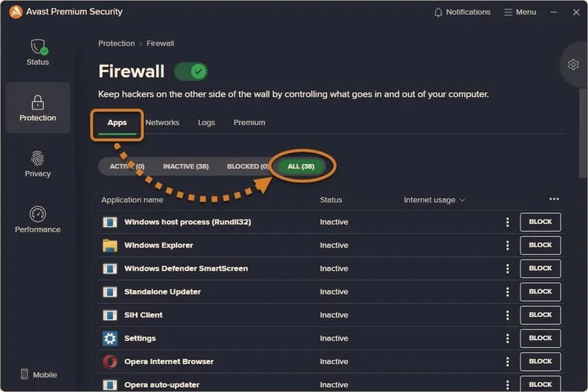
Task: Open the Performance gauge section
Action: pos(38,219)
